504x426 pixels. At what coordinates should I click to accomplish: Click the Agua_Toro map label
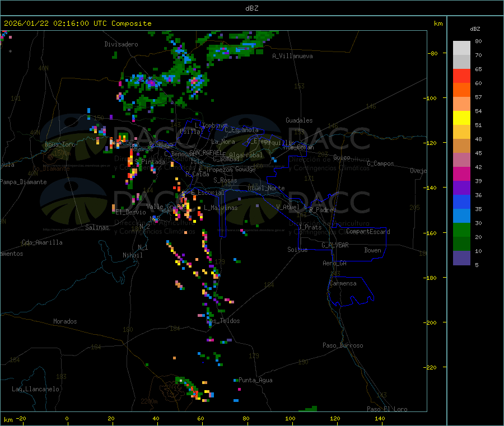tap(60, 144)
